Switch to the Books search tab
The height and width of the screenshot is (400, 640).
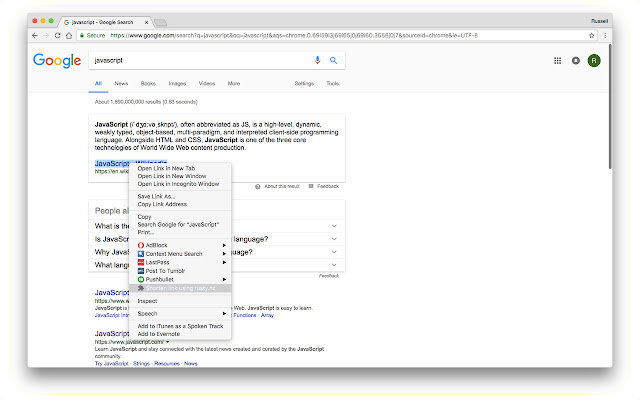coord(148,83)
